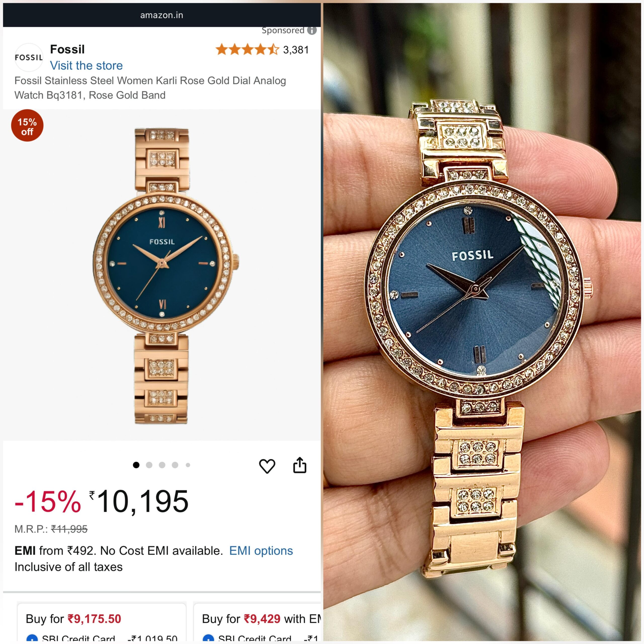Tap the Buy for ₹9,429 with EMI card
This screenshot has width=644, height=644.
257,623
